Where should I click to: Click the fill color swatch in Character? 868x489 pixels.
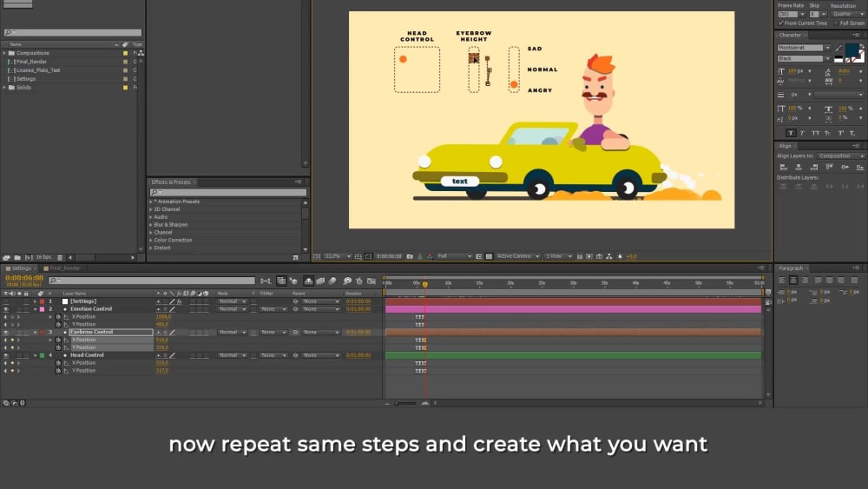(x=852, y=50)
